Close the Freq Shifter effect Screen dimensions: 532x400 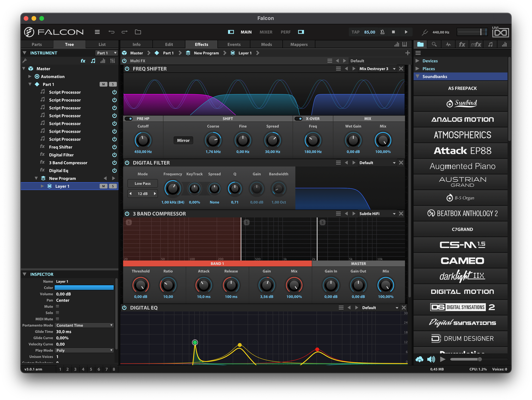click(x=401, y=69)
